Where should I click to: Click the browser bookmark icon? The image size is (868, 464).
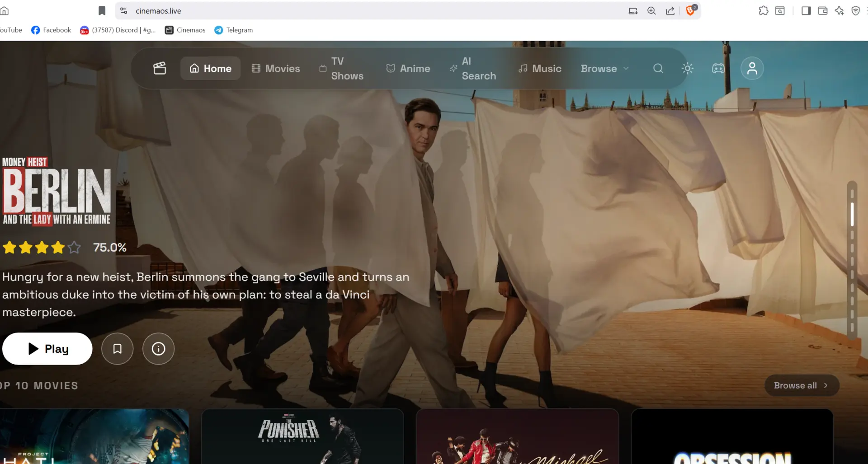(x=102, y=11)
